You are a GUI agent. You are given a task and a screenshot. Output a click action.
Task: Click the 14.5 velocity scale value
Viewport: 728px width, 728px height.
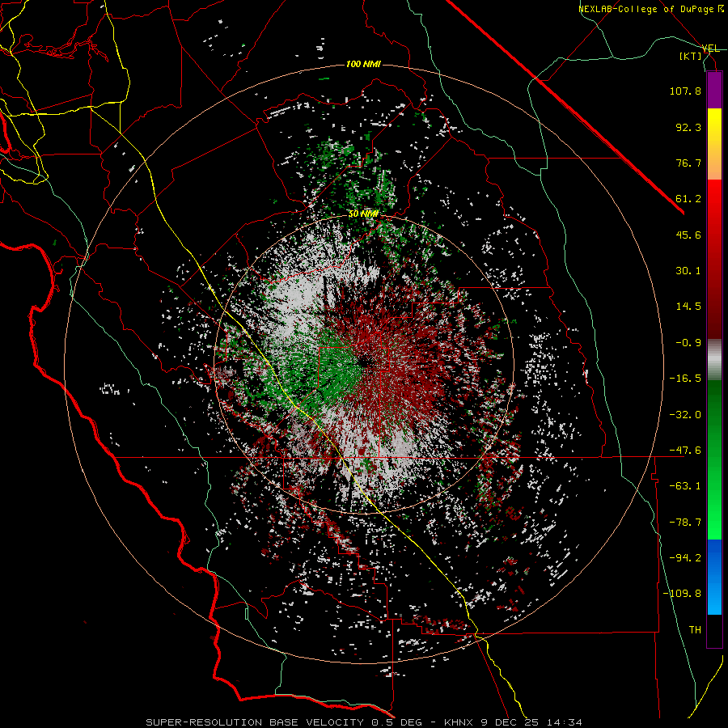click(688, 307)
